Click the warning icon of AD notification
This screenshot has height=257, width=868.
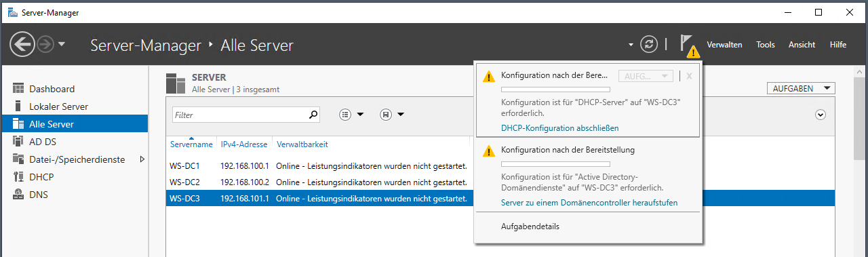489,151
